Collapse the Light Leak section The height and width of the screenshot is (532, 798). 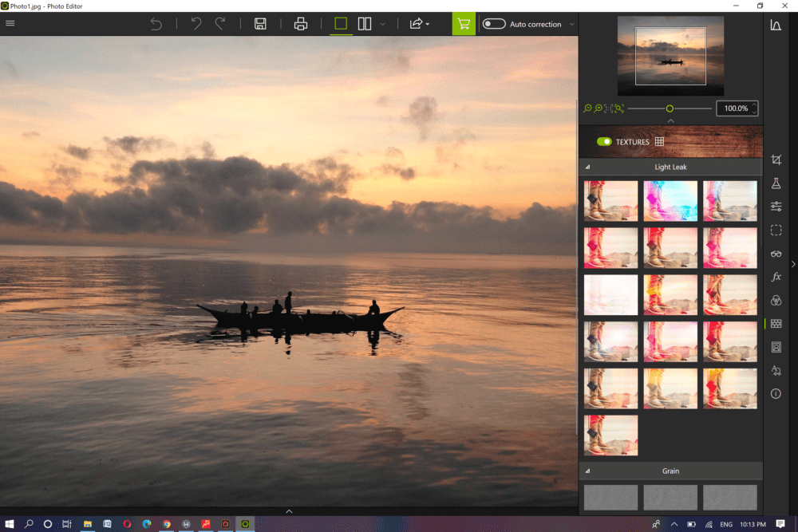(588, 167)
